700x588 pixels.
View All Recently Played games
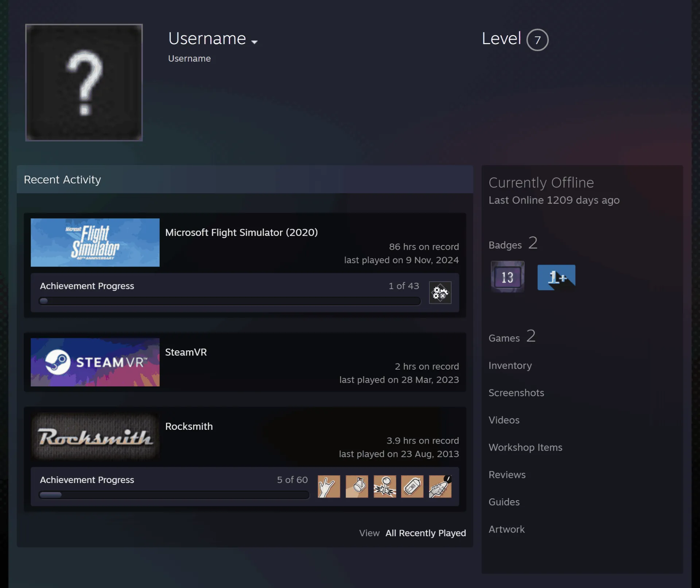[x=425, y=533]
